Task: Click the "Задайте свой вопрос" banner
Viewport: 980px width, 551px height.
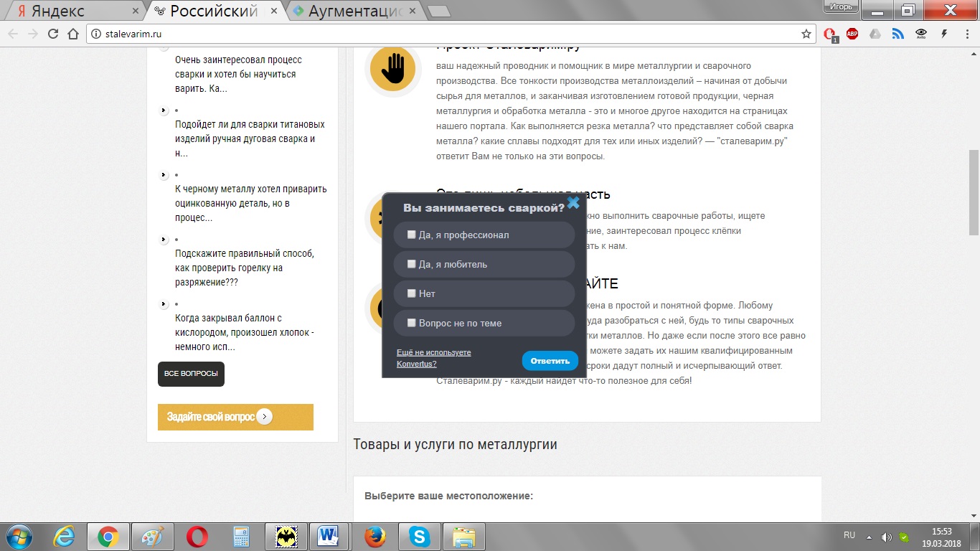Action: [x=235, y=417]
